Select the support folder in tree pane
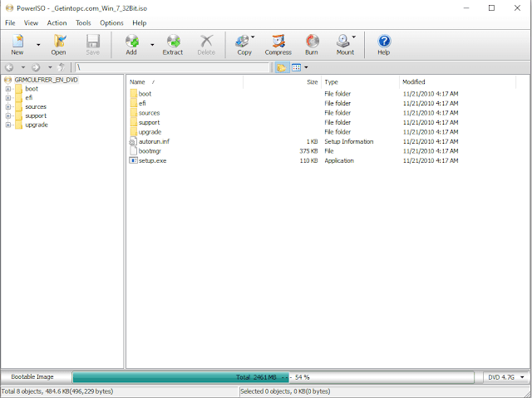 (36, 116)
